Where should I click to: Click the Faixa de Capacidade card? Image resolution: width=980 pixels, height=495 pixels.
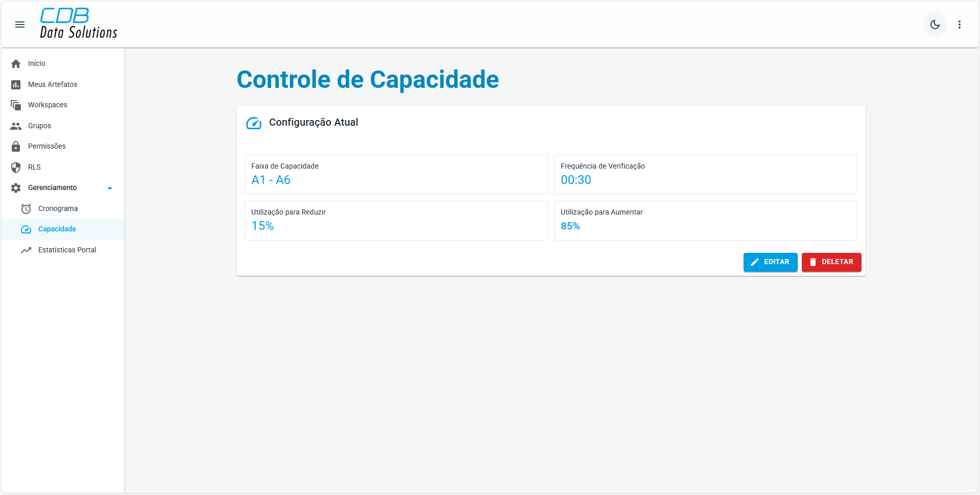396,175
